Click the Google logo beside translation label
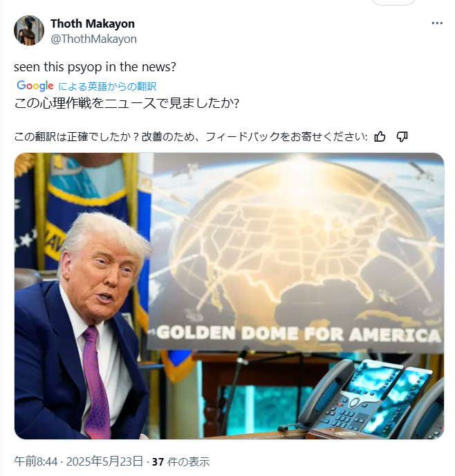The width and height of the screenshot is (455, 476). point(35,86)
